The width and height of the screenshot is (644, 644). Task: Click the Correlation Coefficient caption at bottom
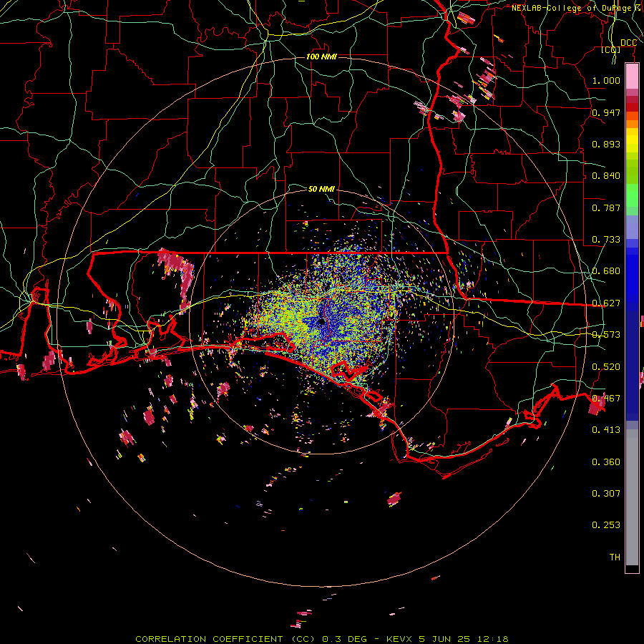point(322,639)
